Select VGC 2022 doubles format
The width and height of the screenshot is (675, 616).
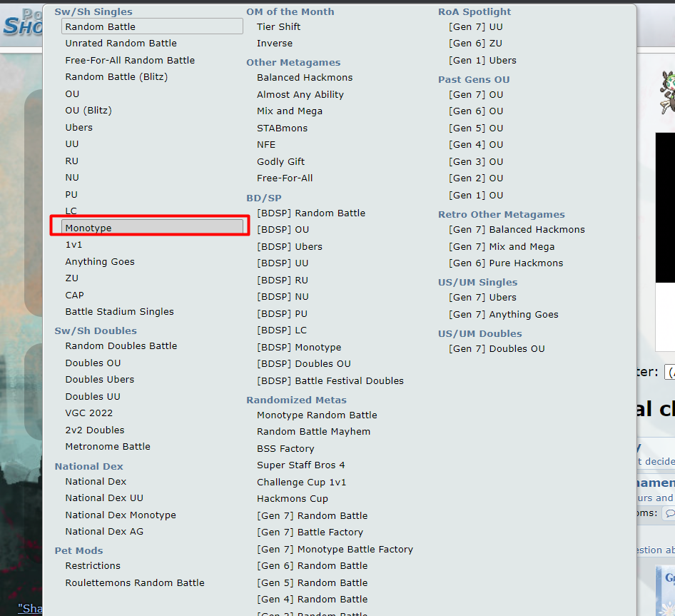tap(89, 413)
